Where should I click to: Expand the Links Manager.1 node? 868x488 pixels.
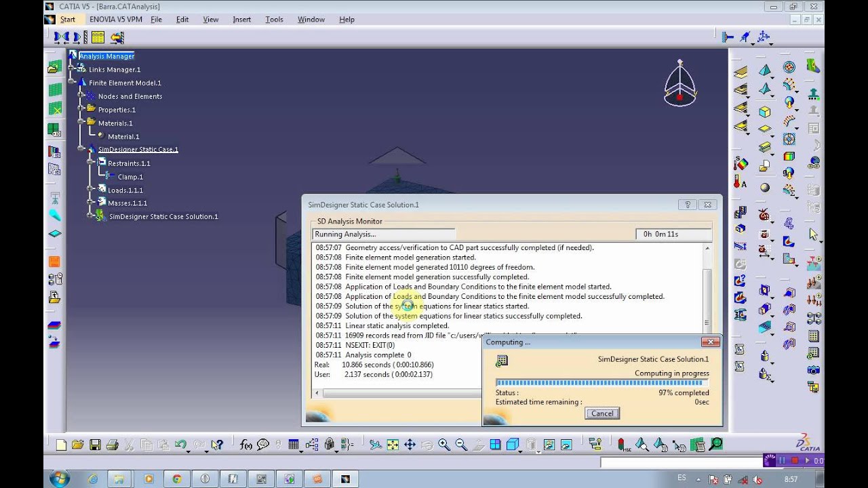(x=71, y=69)
